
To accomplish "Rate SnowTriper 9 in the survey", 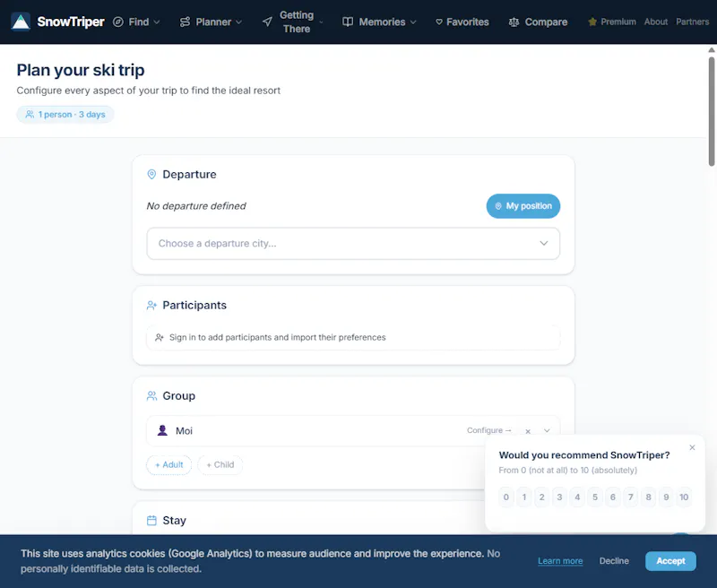I will tap(666, 497).
